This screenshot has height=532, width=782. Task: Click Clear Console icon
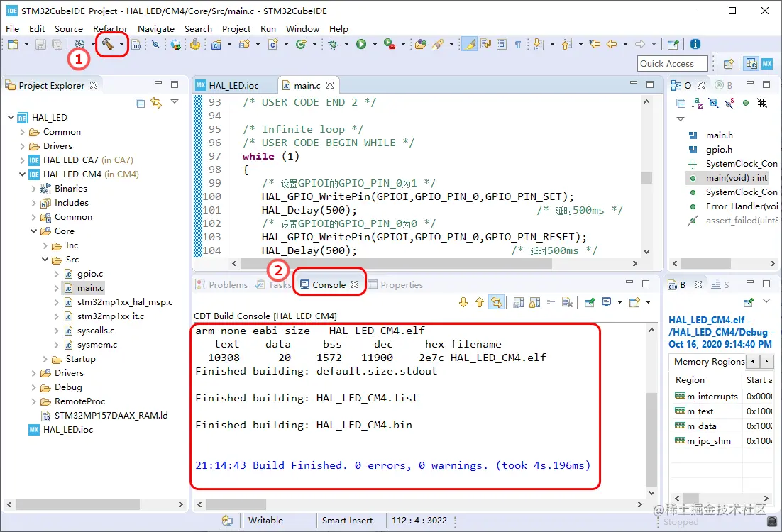click(567, 302)
